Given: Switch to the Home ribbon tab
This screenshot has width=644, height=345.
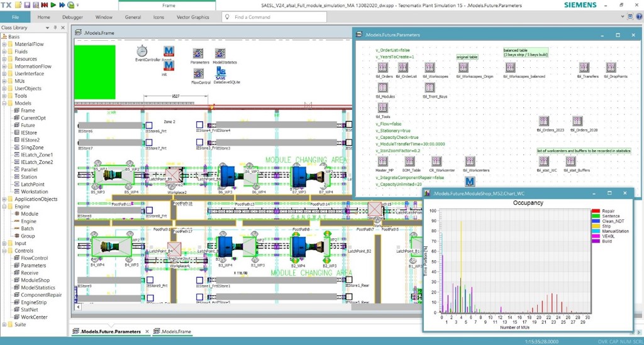Looking at the screenshot, I should click(43, 17).
